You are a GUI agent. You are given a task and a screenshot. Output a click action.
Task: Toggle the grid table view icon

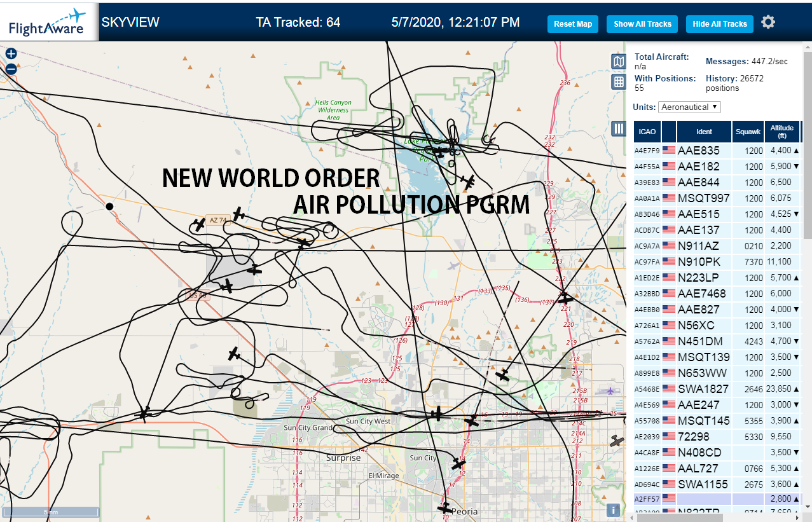click(619, 82)
